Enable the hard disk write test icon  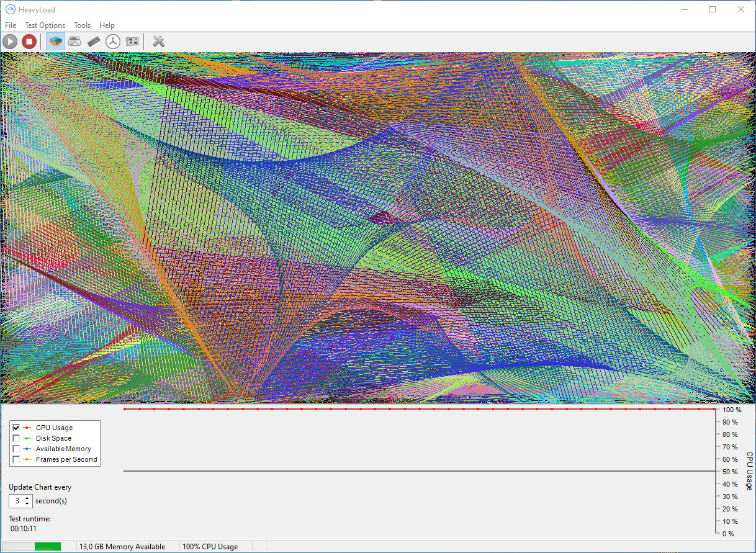74,42
